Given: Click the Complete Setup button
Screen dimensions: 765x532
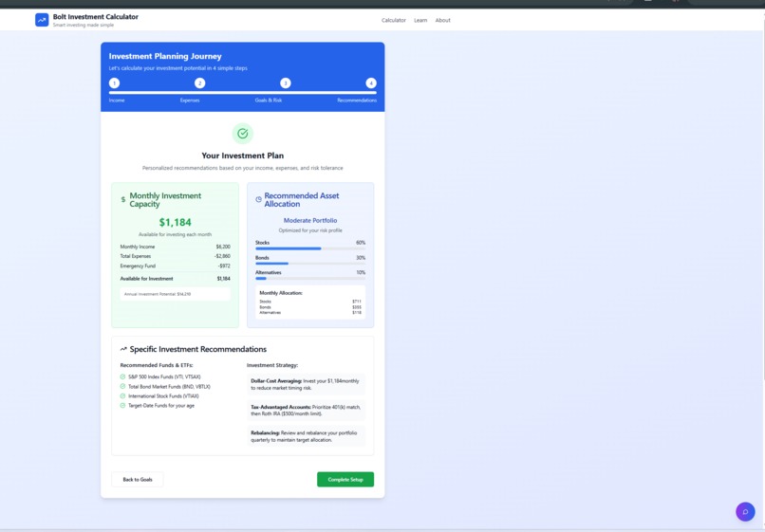Looking at the screenshot, I should tap(345, 479).
